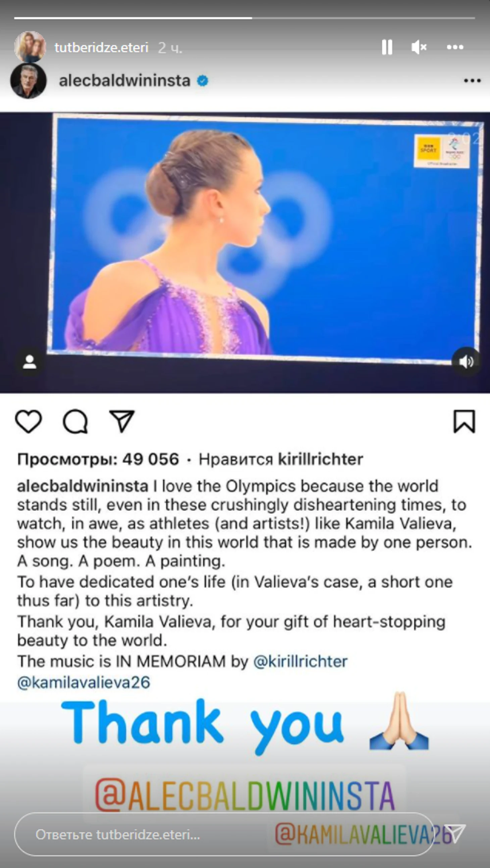This screenshot has height=868, width=490.
Task: Click the tutberidze.eteri profile avatar
Action: click(x=30, y=47)
